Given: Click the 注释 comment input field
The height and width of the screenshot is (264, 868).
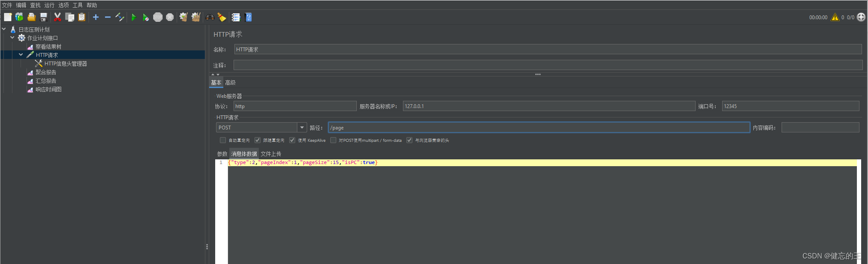Looking at the screenshot, I should 548,65.
